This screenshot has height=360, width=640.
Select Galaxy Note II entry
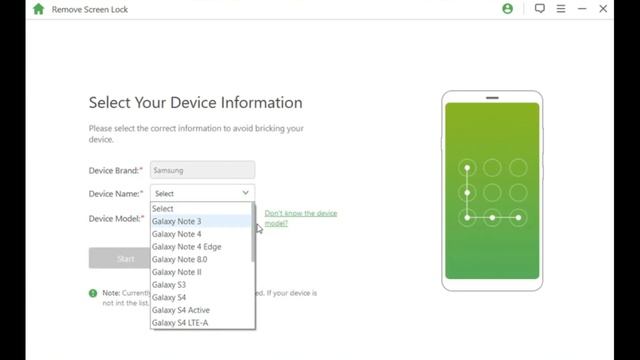coord(201,272)
